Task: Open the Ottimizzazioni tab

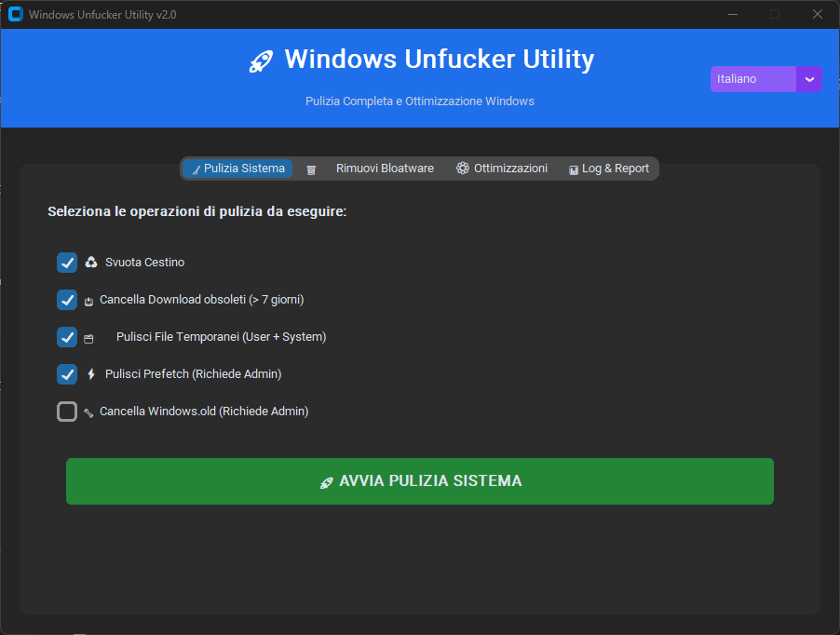Action: point(502,169)
